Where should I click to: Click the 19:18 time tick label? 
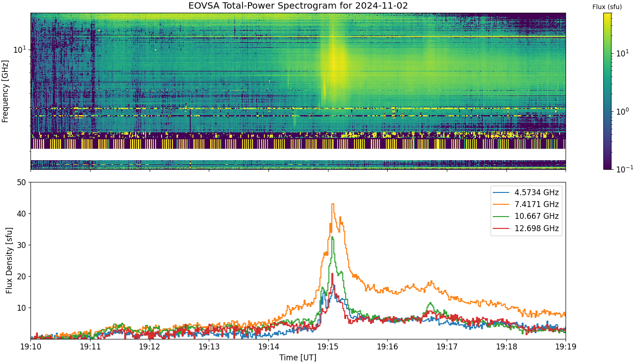click(x=506, y=347)
